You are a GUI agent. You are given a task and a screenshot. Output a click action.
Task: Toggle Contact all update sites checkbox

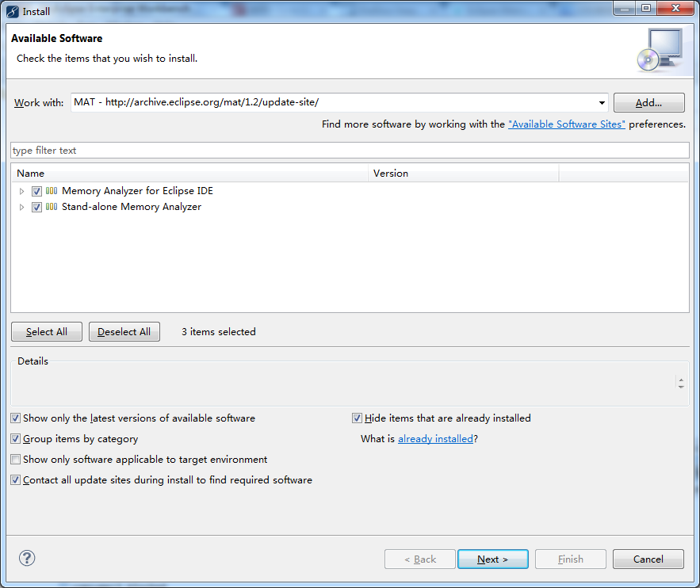16,479
